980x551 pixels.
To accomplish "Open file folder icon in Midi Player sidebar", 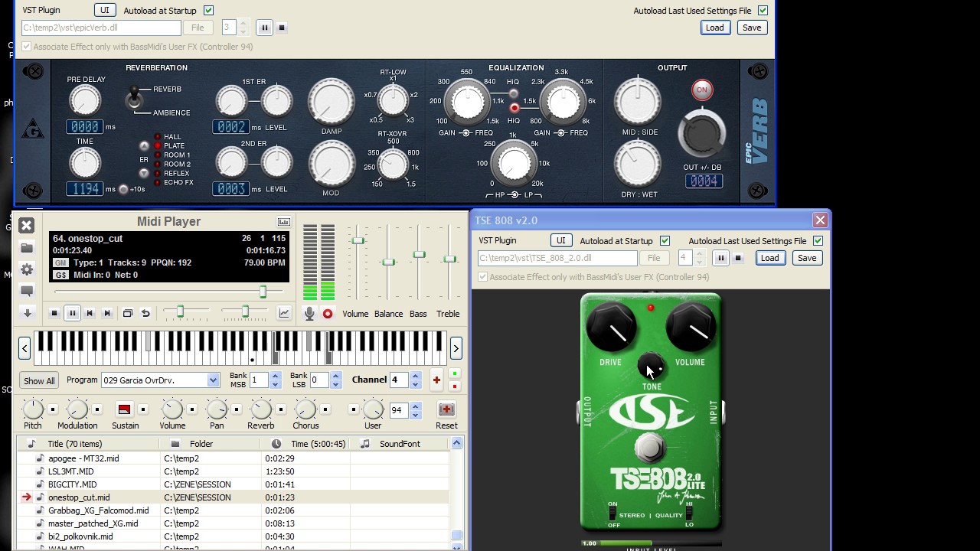I will click(x=27, y=248).
